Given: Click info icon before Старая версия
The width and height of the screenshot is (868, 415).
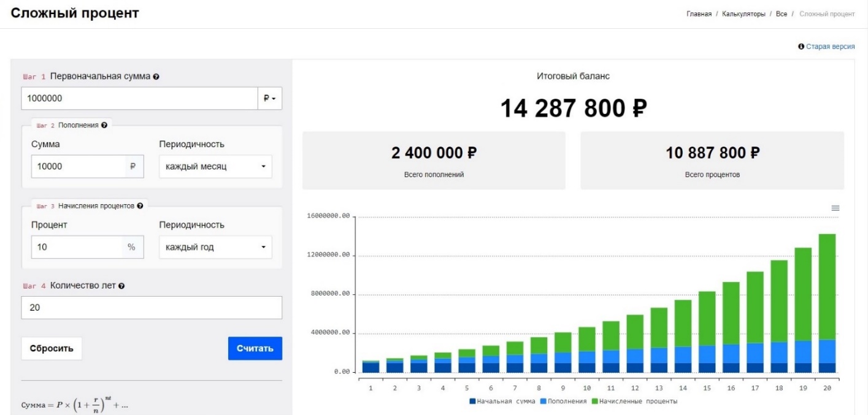Looking at the screenshot, I should (801, 47).
